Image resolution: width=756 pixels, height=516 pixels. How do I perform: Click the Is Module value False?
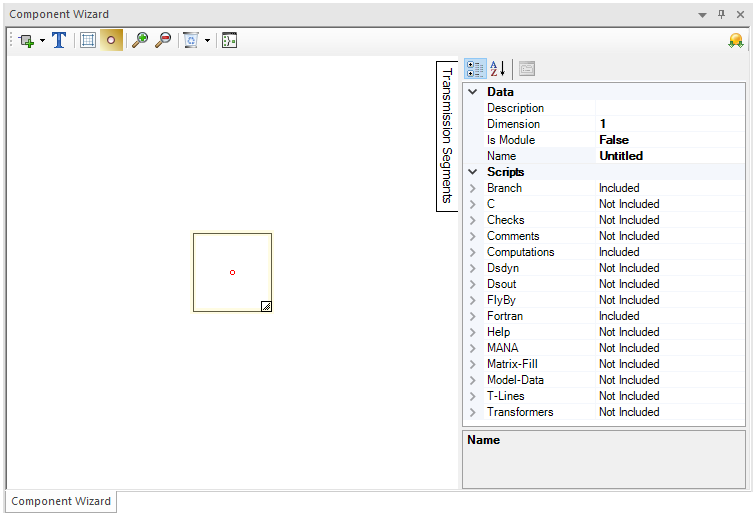pyautogui.click(x=614, y=140)
